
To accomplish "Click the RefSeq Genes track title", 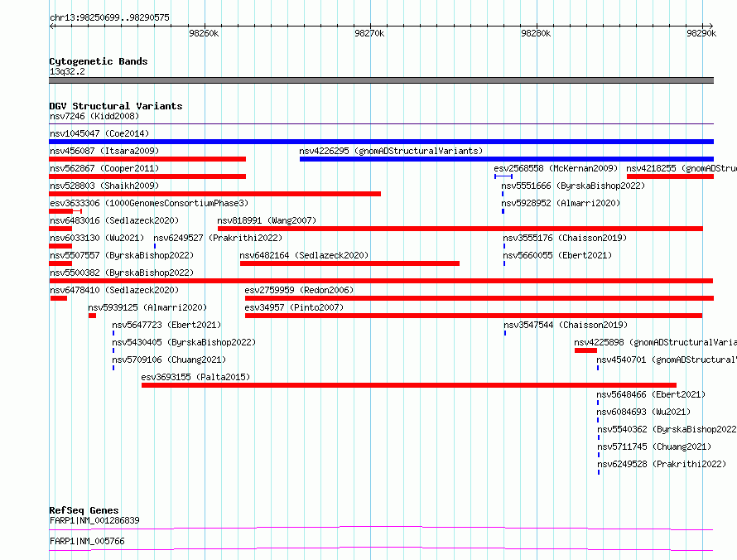I will pos(84,510).
